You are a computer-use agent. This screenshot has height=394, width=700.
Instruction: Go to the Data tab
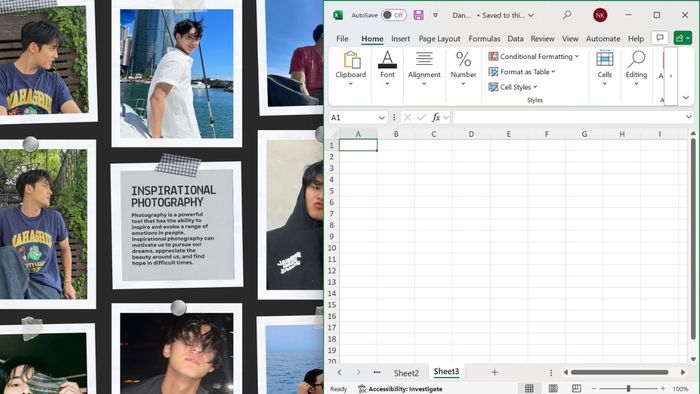pyautogui.click(x=515, y=39)
